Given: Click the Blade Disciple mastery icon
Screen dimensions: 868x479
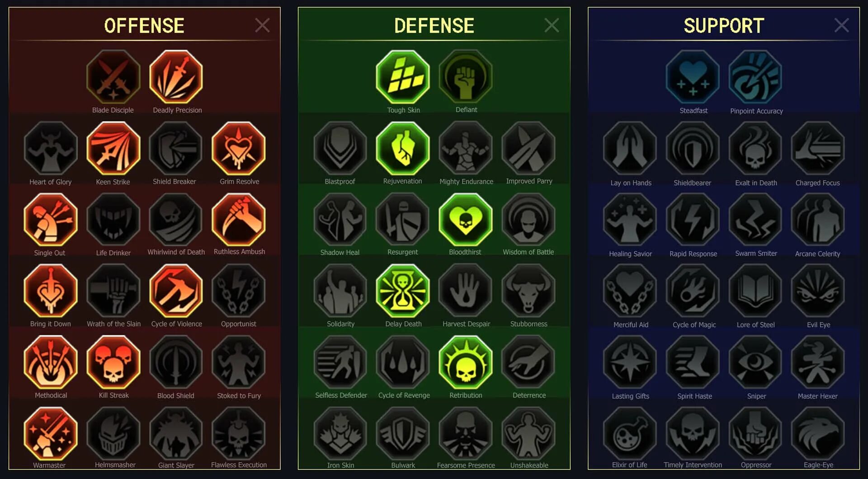Looking at the screenshot, I should 113,77.
